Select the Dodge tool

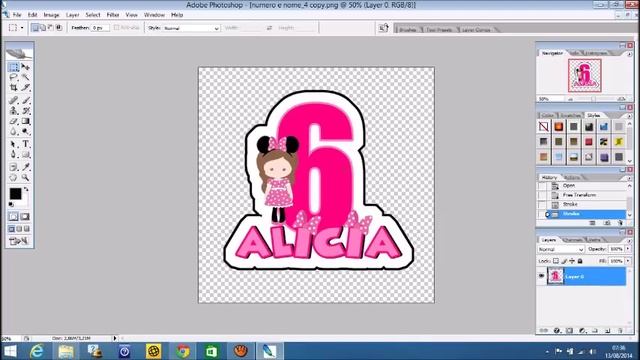point(26,131)
